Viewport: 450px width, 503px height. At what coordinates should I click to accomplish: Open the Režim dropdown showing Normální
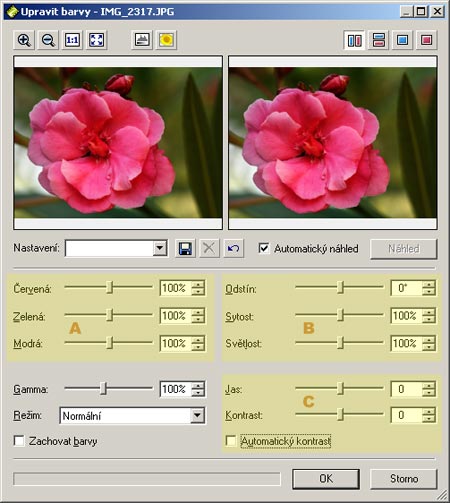[x=197, y=416]
